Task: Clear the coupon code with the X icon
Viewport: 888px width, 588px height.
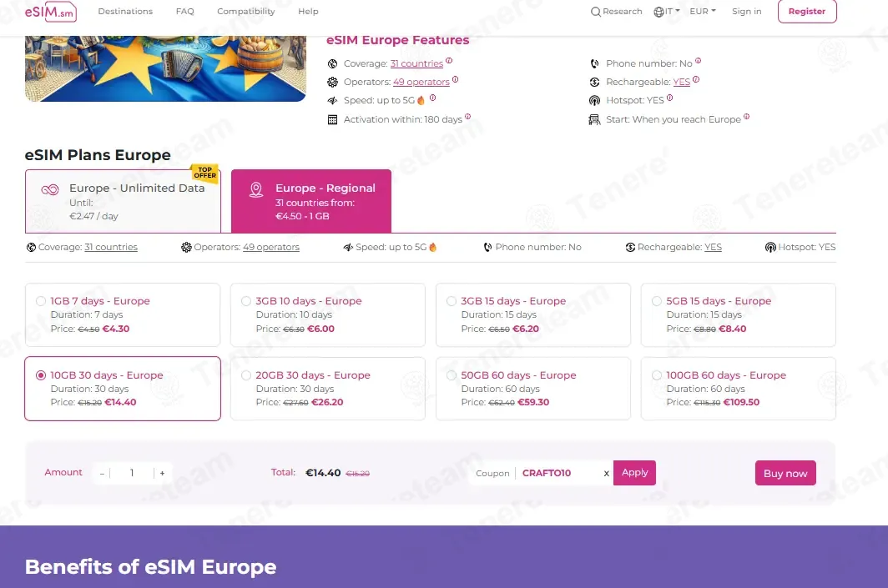Action: (607, 474)
